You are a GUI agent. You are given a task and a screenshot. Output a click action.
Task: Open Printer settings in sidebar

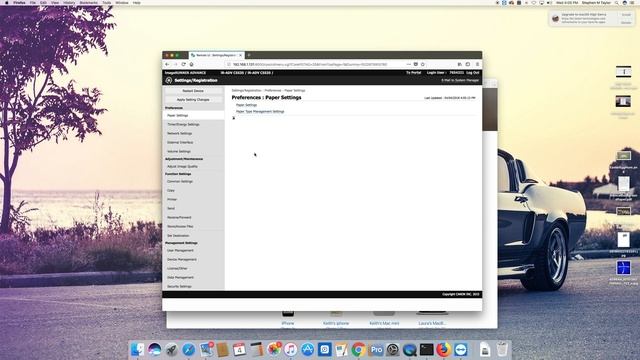click(172, 200)
